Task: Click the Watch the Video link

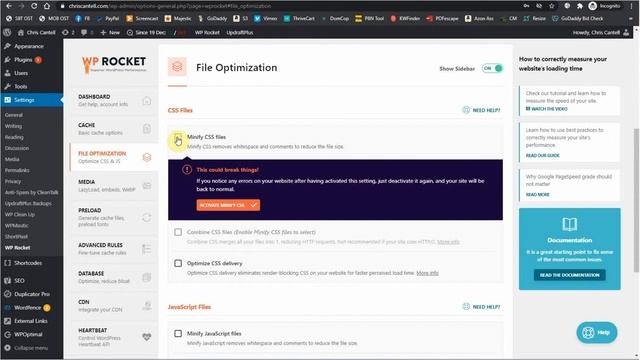Action: click(547, 109)
